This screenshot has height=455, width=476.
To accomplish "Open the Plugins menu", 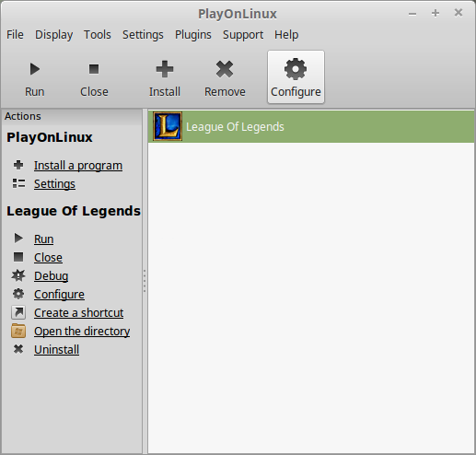I will click(x=193, y=35).
